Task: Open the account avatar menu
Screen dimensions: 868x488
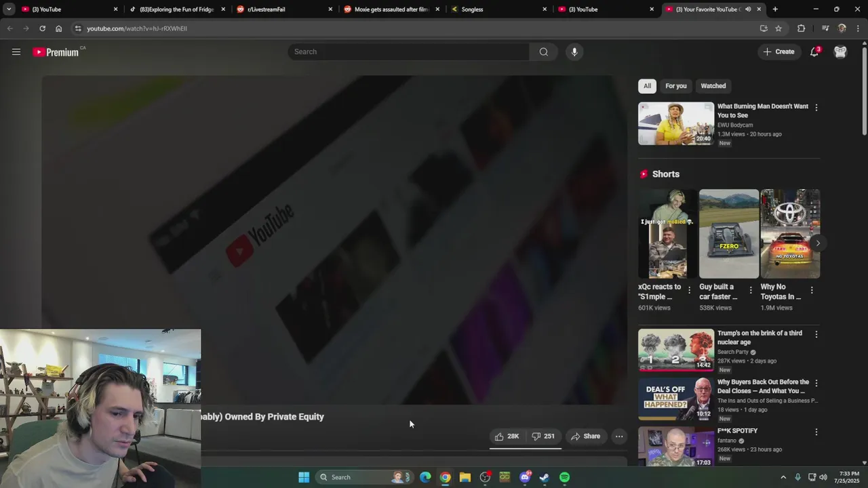Action: (840, 52)
